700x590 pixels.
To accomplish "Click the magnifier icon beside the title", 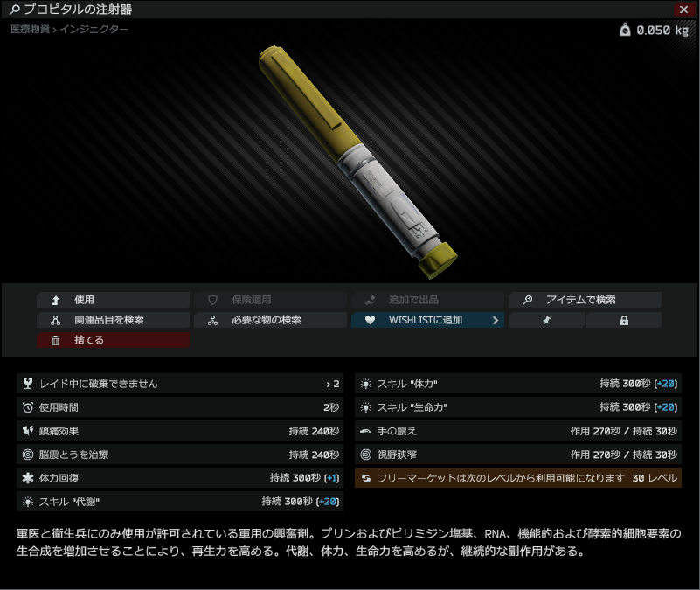I will 14,10.
